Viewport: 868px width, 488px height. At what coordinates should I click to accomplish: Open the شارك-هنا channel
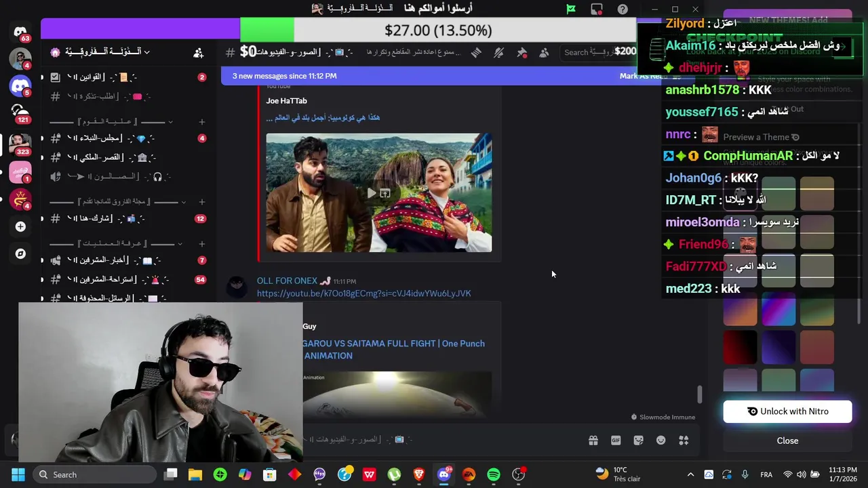pos(129,219)
